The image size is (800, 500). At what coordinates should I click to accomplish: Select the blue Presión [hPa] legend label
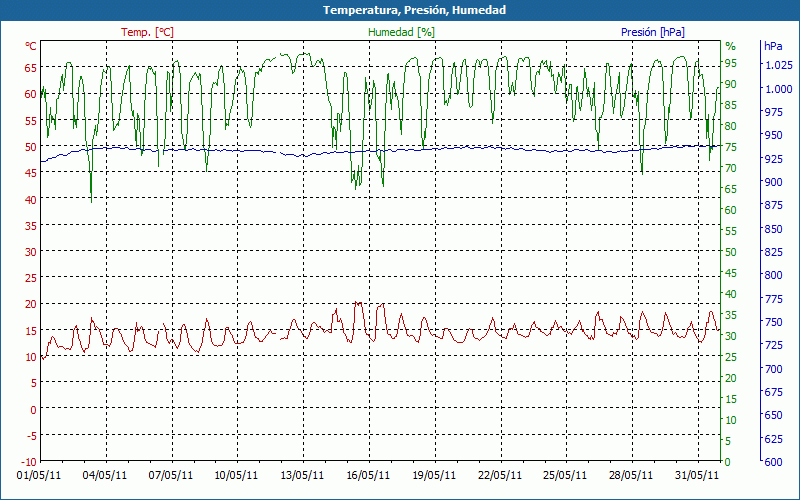click(653, 32)
